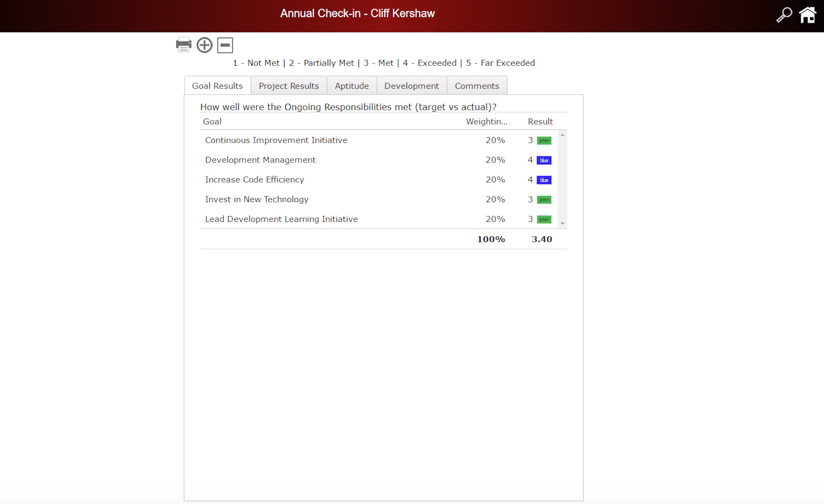Click the plus circle expand icon

(204, 45)
